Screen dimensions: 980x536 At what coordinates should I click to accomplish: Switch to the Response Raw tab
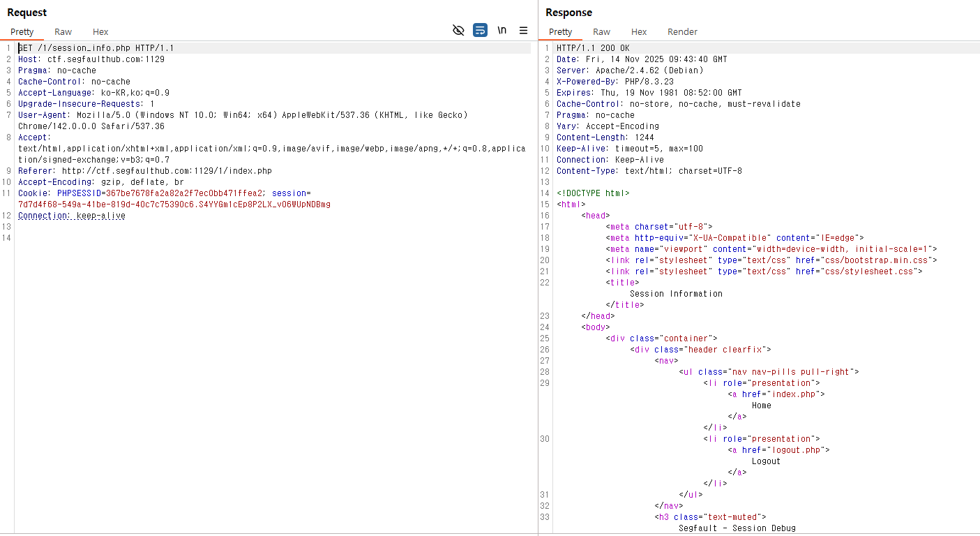pos(601,31)
